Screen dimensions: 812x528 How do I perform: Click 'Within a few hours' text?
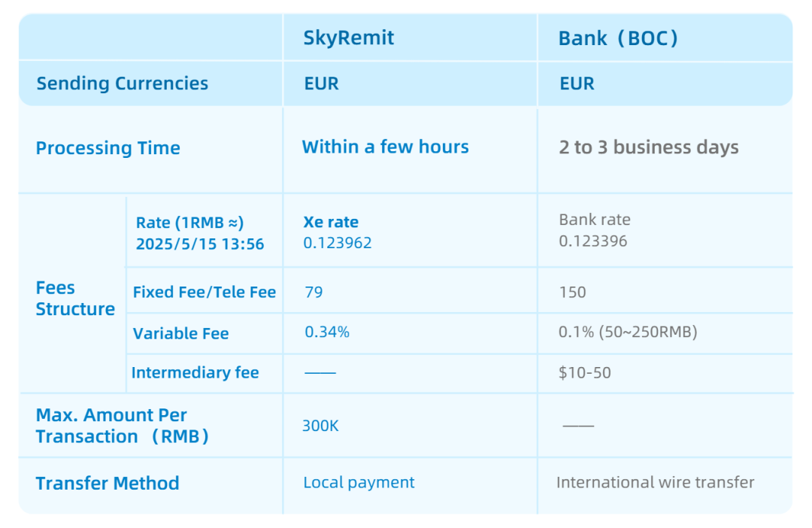385,147
